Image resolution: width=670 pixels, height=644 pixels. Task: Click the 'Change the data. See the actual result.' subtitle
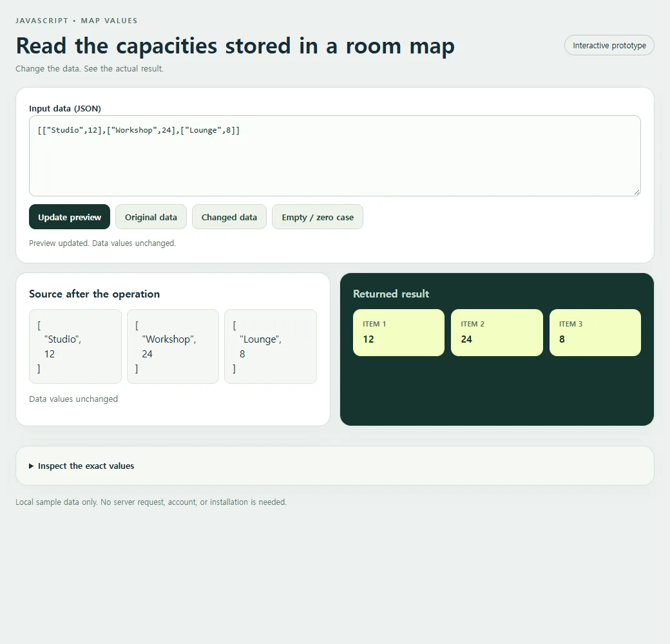click(90, 68)
